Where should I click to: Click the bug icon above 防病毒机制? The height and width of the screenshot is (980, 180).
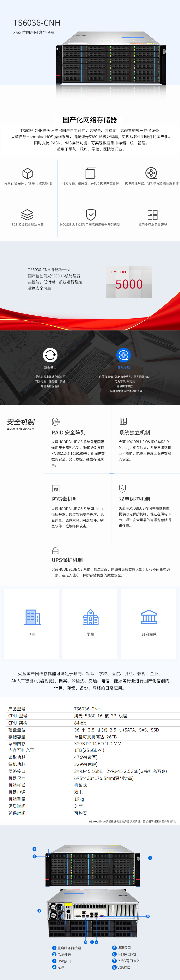[x=56, y=489]
